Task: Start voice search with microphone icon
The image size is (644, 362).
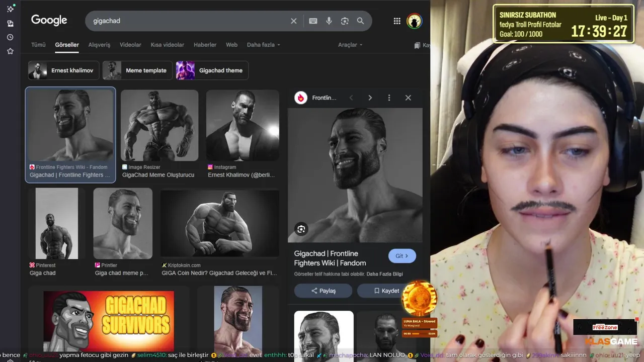Action: tap(329, 21)
